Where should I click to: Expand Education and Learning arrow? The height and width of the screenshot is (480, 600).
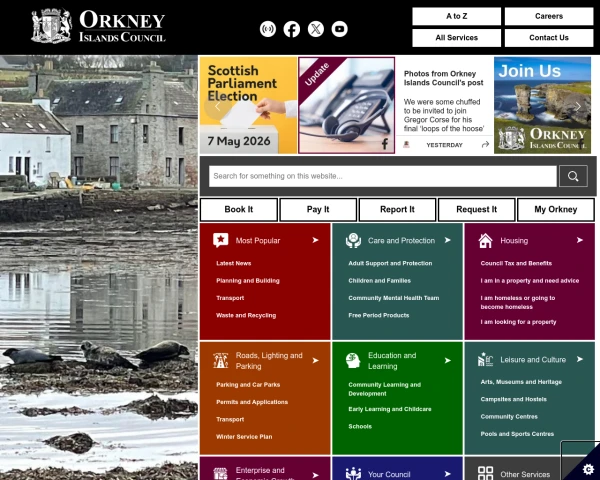[448, 360]
